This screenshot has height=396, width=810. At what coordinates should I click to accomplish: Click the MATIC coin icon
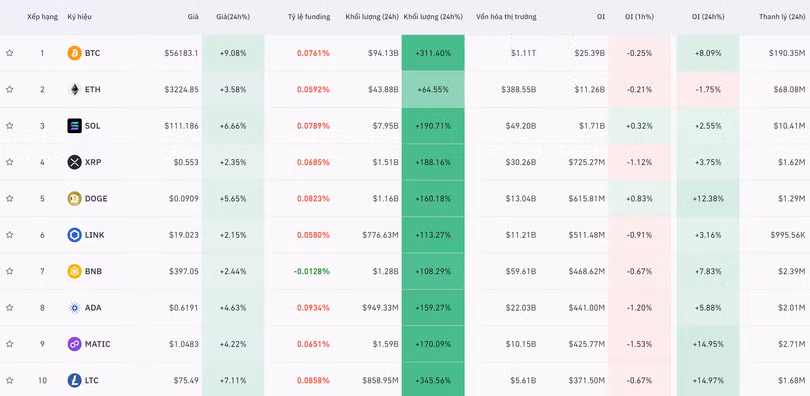74,344
